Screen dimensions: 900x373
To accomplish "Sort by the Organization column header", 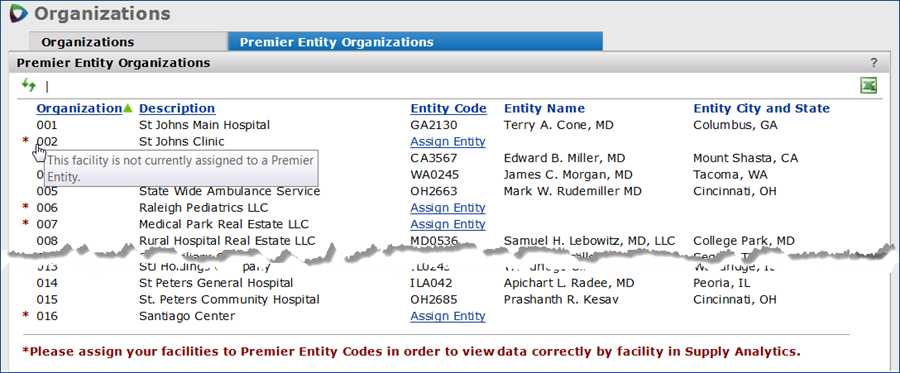I will [79, 108].
